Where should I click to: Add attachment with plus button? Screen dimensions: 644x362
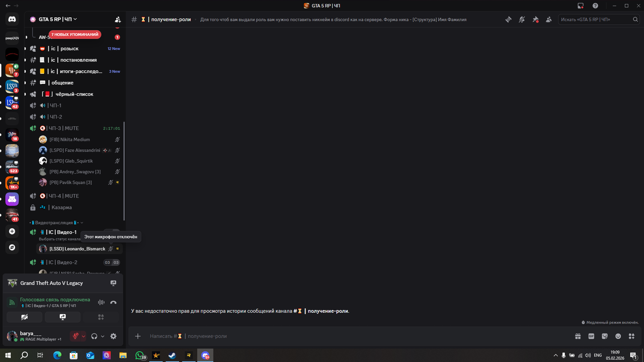(138, 336)
